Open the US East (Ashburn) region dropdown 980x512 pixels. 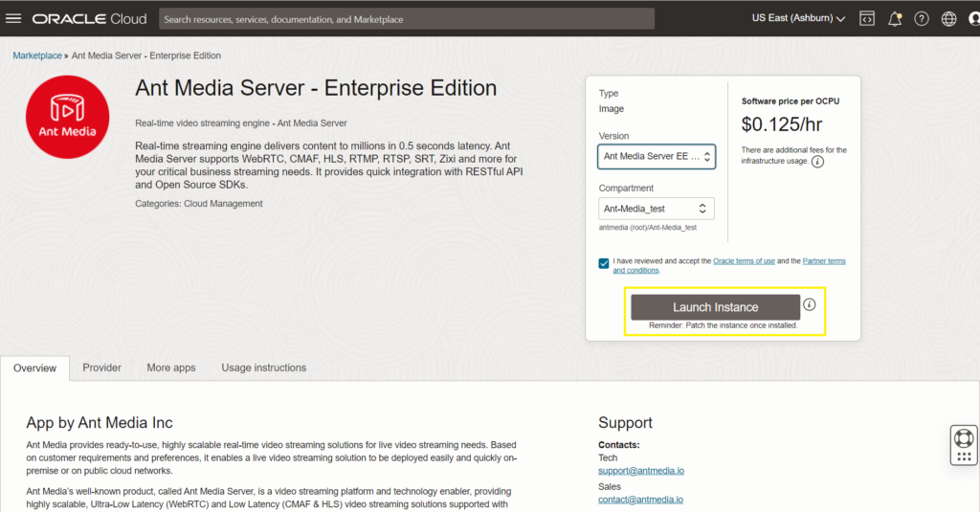pos(798,18)
